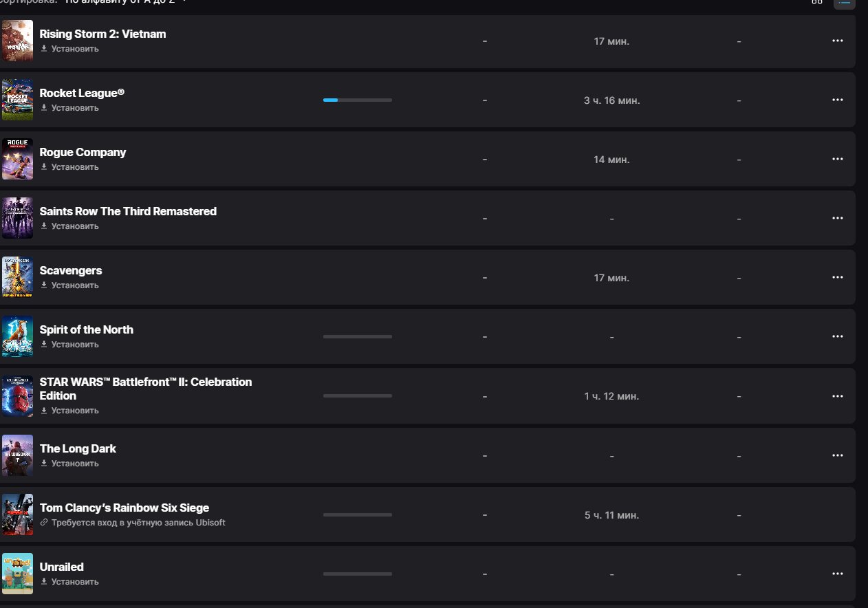Click Установить under Saints Row The Third Remastered

pyautogui.click(x=69, y=226)
